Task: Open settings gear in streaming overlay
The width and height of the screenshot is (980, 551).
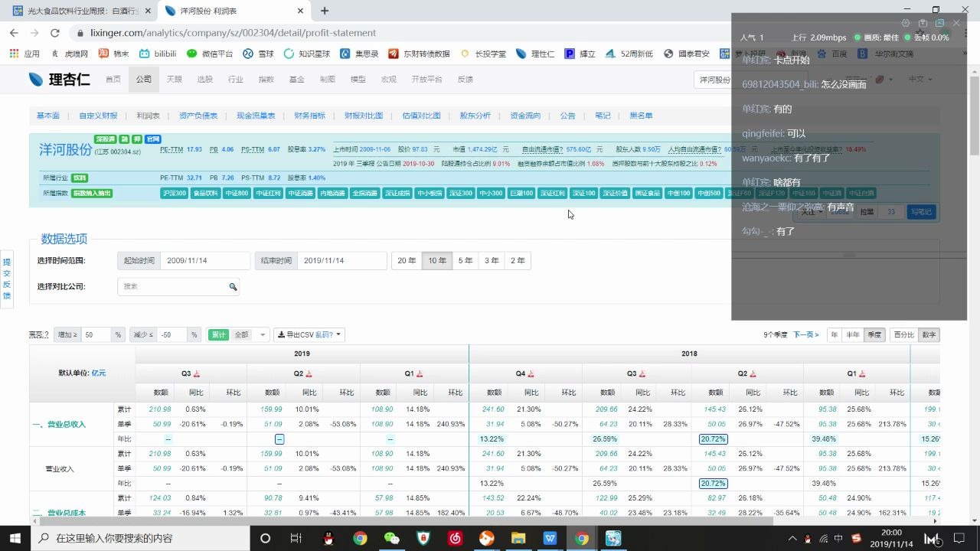Action: (906, 23)
